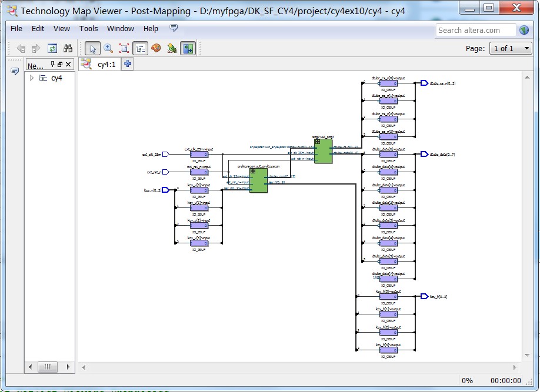
Task: Toggle the Selection pointer tool
Action: [92, 49]
